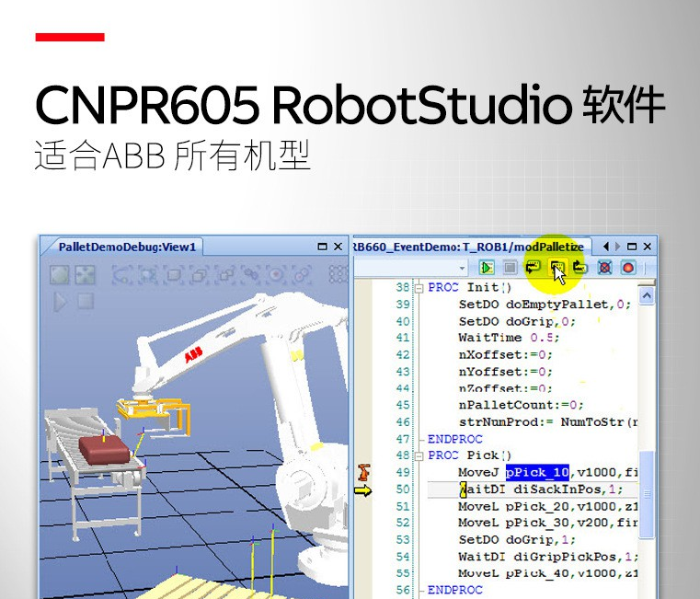
Task: Switch to PalletDemoDebug:View1 tab
Action: [127, 247]
